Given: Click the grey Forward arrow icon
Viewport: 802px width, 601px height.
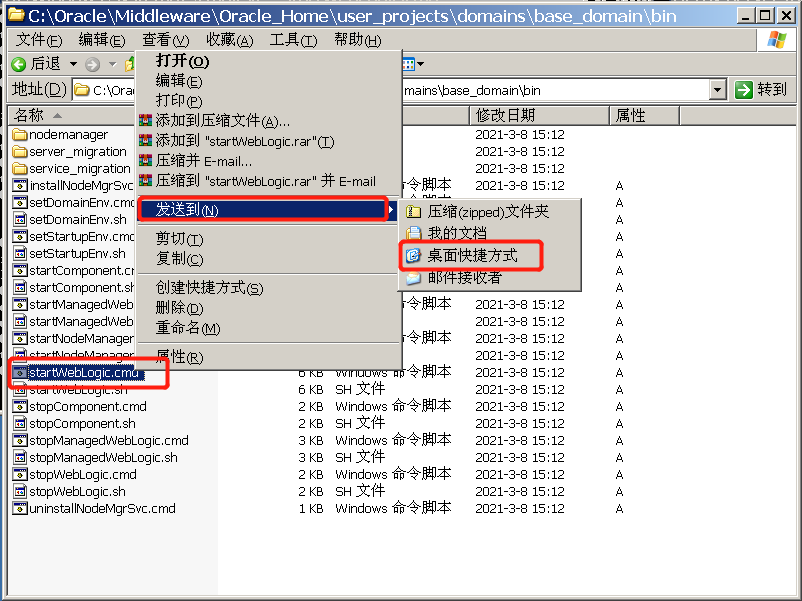Looking at the screenshot, I should pos(92,64).
